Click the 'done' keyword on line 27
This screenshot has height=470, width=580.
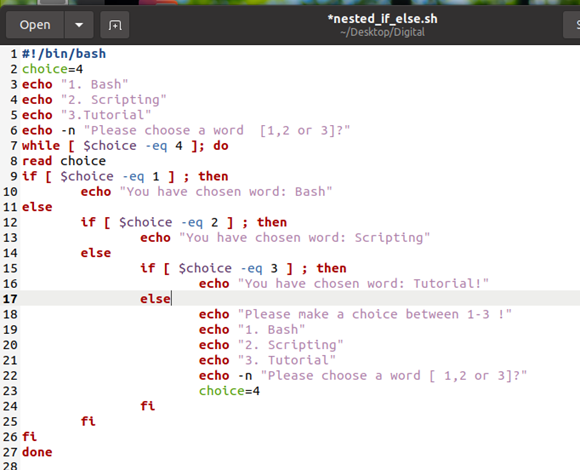(37, 452)
